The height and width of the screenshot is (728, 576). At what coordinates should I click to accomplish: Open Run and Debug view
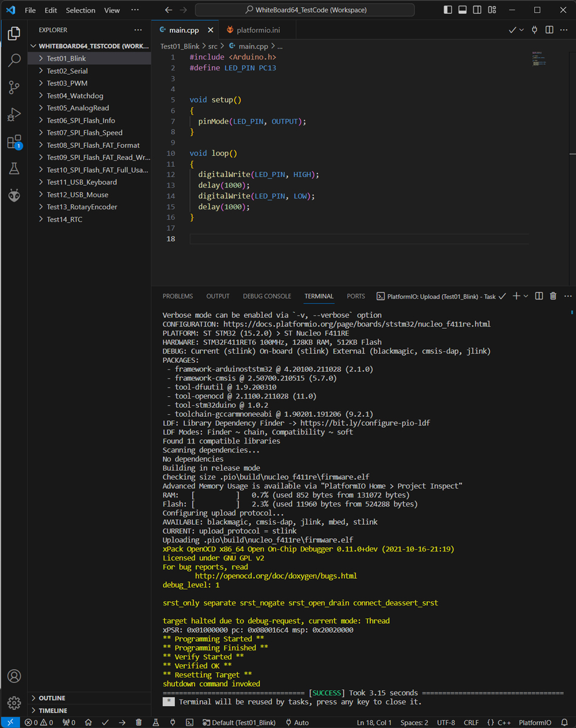coord(14,115)
